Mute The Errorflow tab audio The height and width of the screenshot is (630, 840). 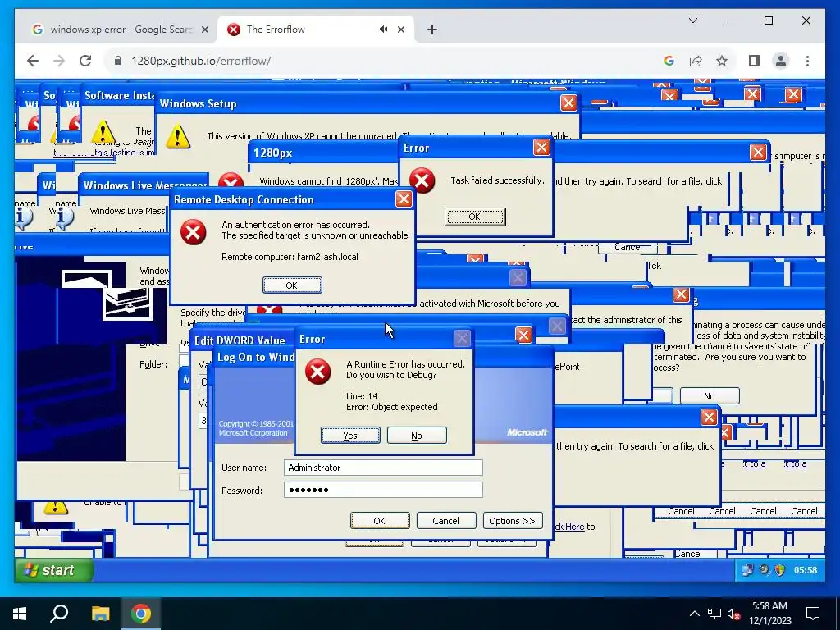click(384, 30)
